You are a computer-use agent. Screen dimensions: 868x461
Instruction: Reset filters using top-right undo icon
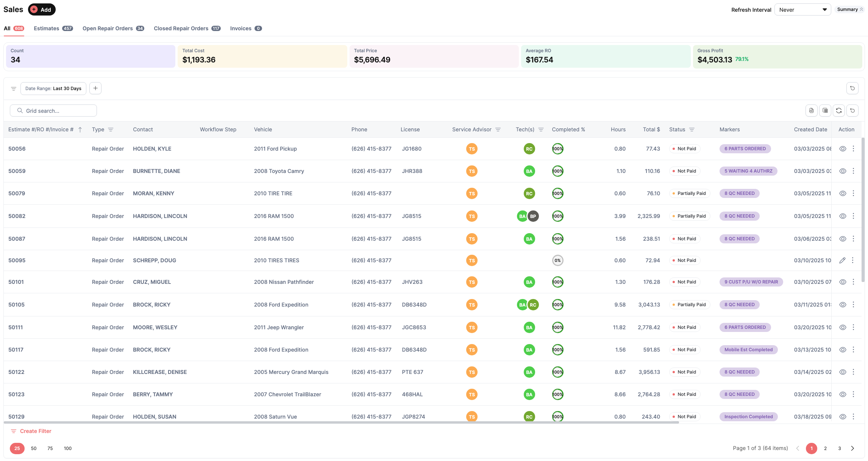pyautogui.click(x=852, y=88)
